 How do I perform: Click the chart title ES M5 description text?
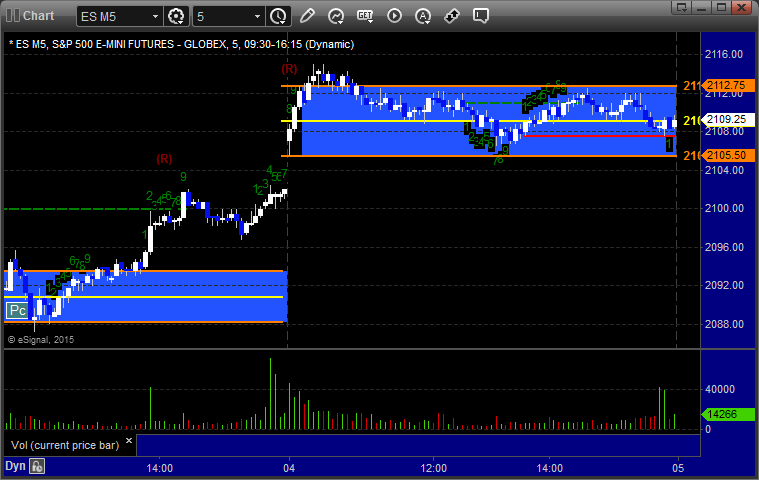(182, 45)
